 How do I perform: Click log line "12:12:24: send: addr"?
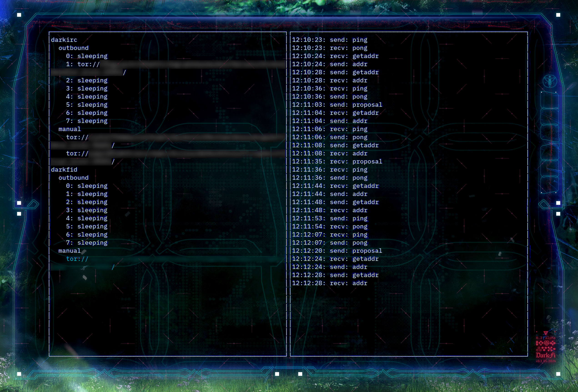point(329,267)
